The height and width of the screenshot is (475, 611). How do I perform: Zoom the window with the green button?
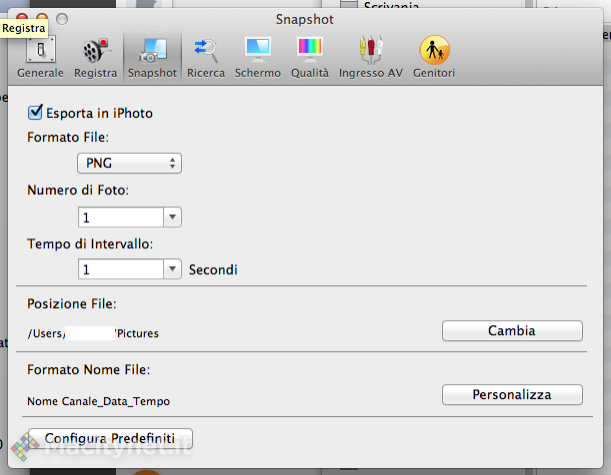click(x=62, y=18)
